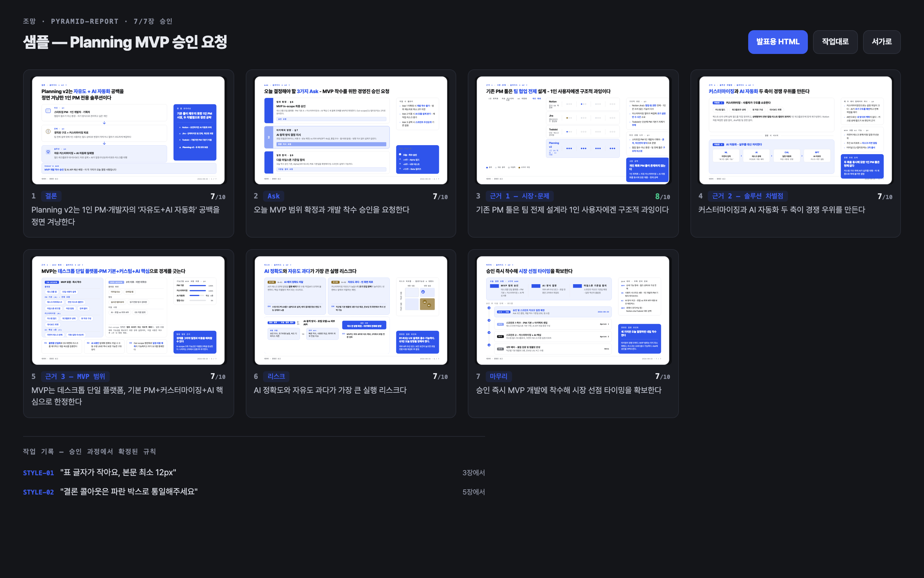Click the 7/10 score on card 1
The width and height of the screenshot is (924, 578).
pos(218,197)
